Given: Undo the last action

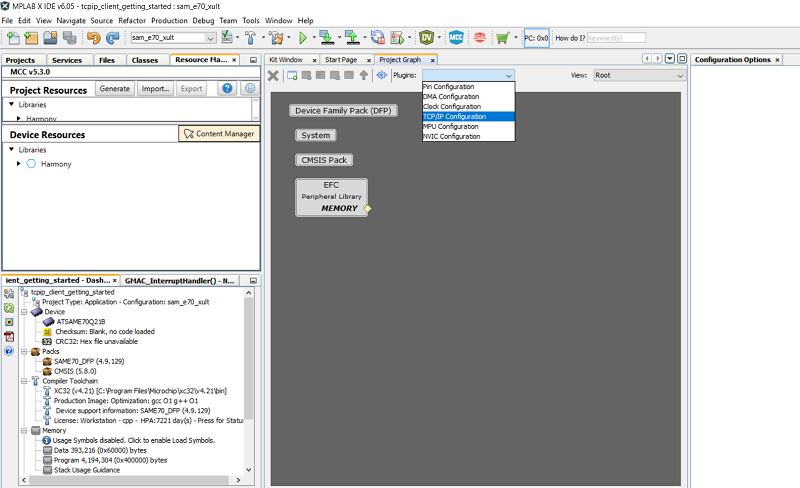Looking at the screenshot, I should tap(93, 38).
